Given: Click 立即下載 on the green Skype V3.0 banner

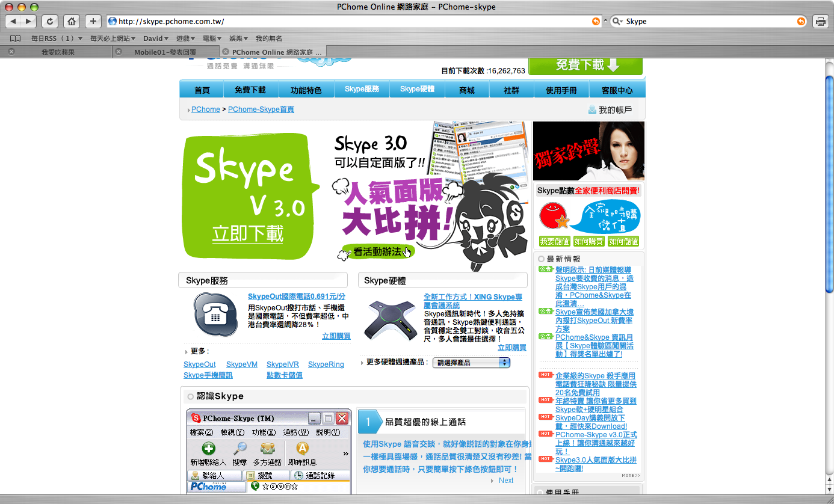Looking at the screenshot, I should click(x=248, y=234).
